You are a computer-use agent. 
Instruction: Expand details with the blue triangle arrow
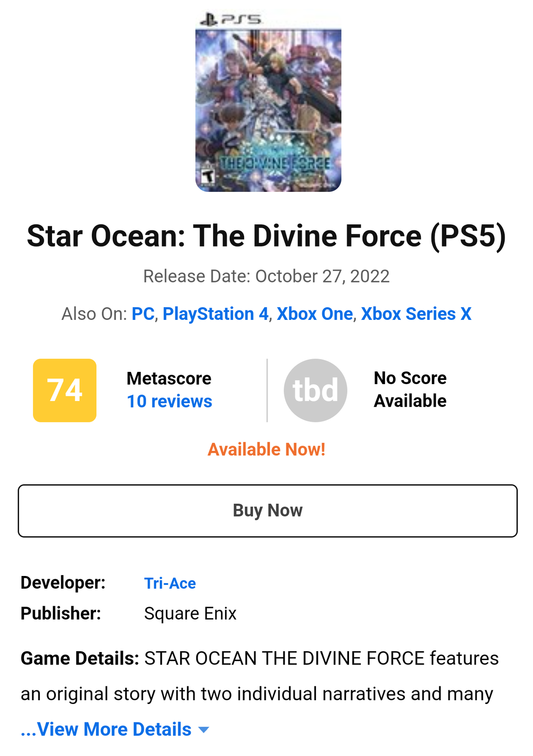204,730
